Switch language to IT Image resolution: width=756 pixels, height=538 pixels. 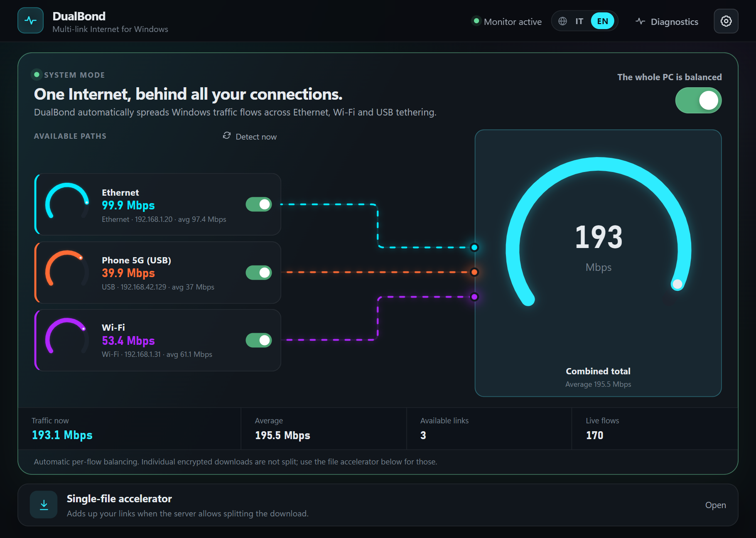(x=579, y=21)
